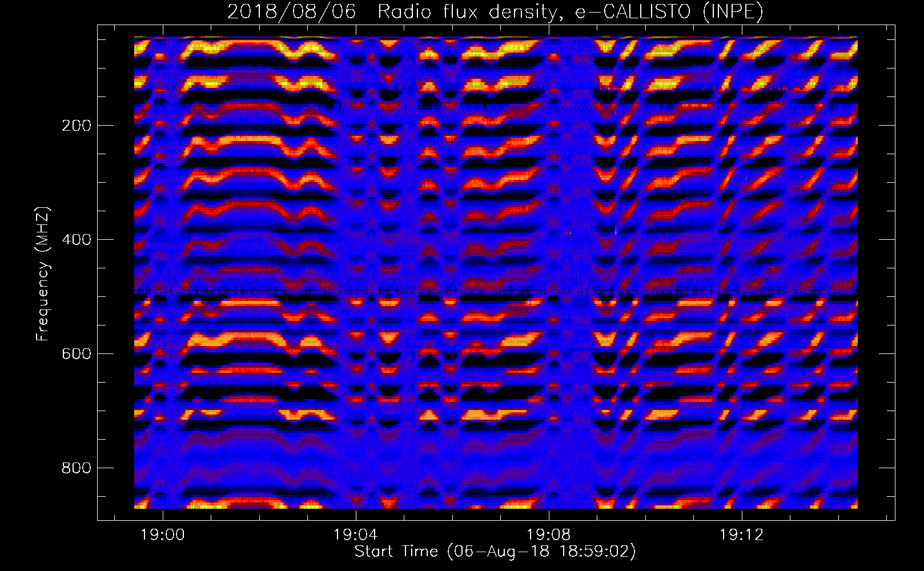Click the 19:00 time tick label
Viewport: 924px width, 571px height.
click(x=163, y=535)
